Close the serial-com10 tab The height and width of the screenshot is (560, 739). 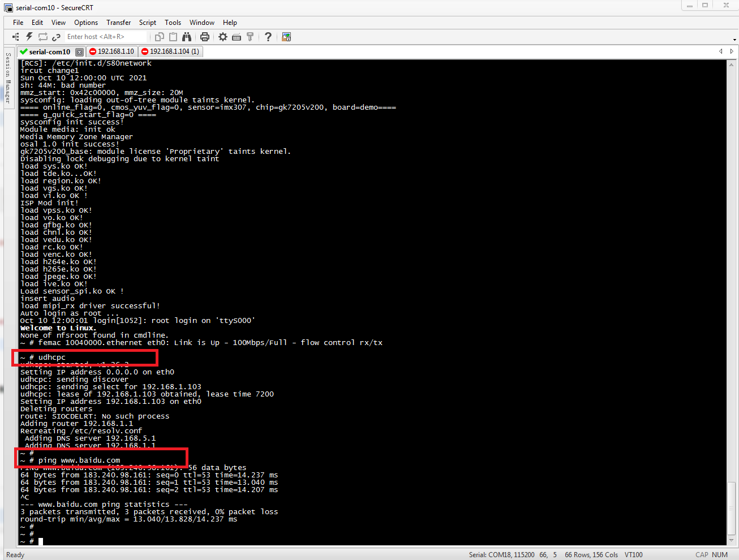pos(80,52)
